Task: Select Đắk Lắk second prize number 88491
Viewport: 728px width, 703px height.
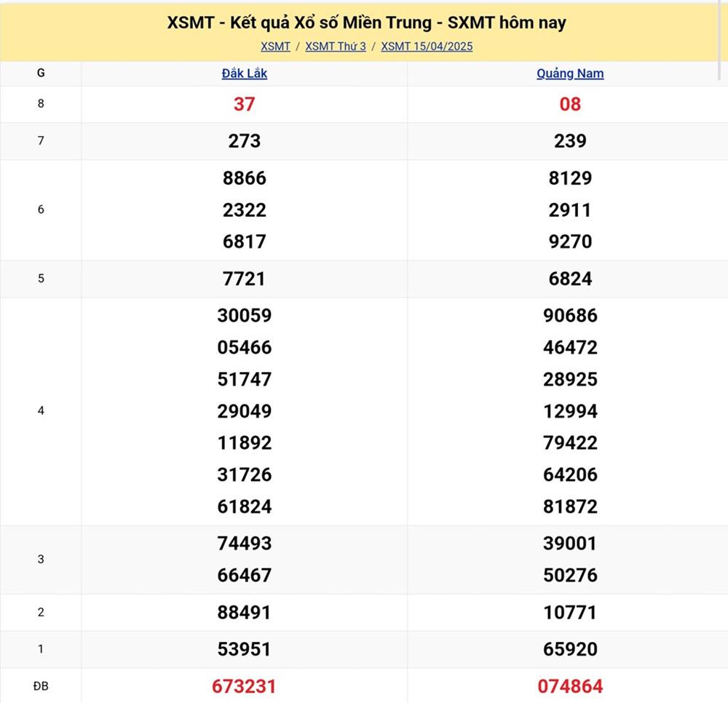Action: 244,613
